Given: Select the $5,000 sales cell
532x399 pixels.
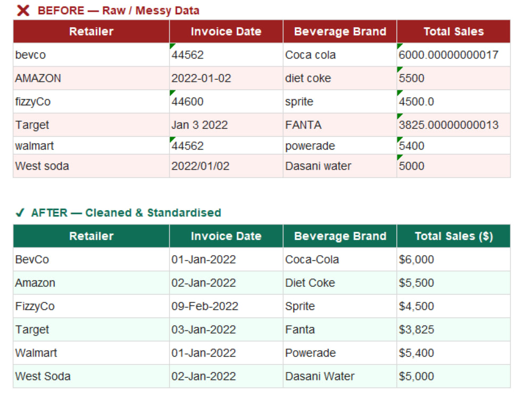Looking at the screenshot, I should [454, 377].
